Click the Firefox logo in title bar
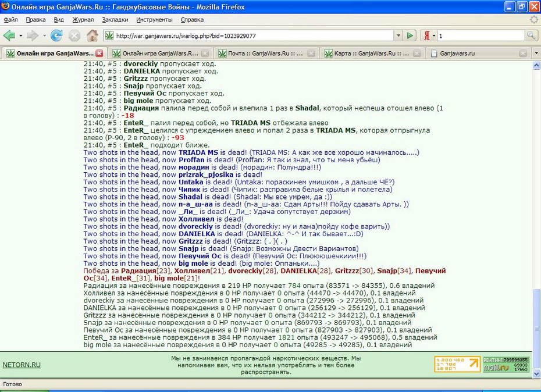Image resolution: width=541 pixels, height=392 pixels. point(5,6)
